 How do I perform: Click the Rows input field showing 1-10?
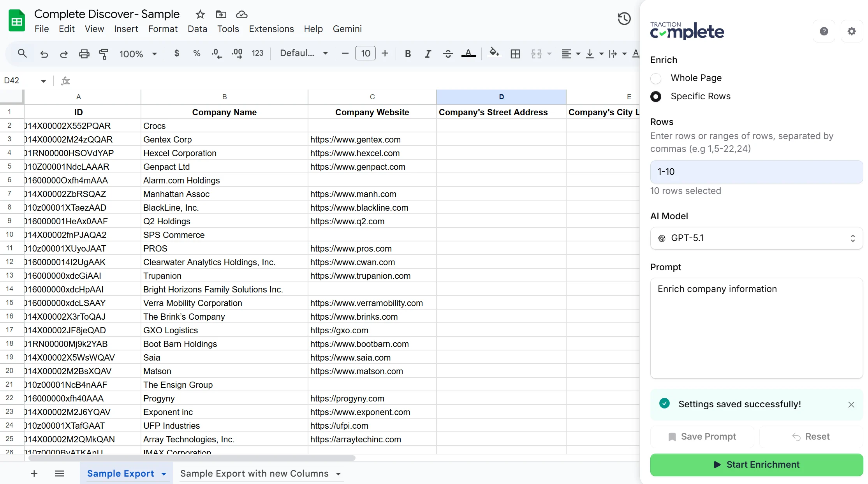click(756, 172)
